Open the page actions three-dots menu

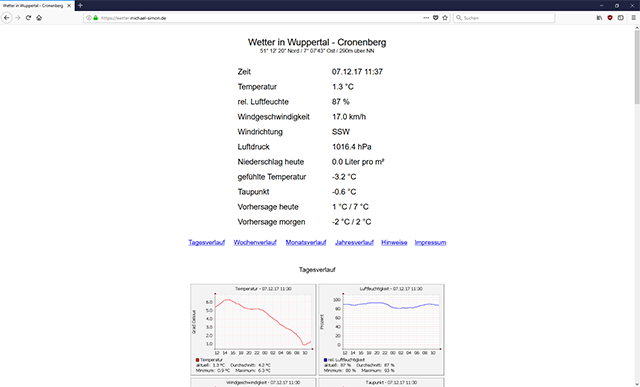point(426,18)
